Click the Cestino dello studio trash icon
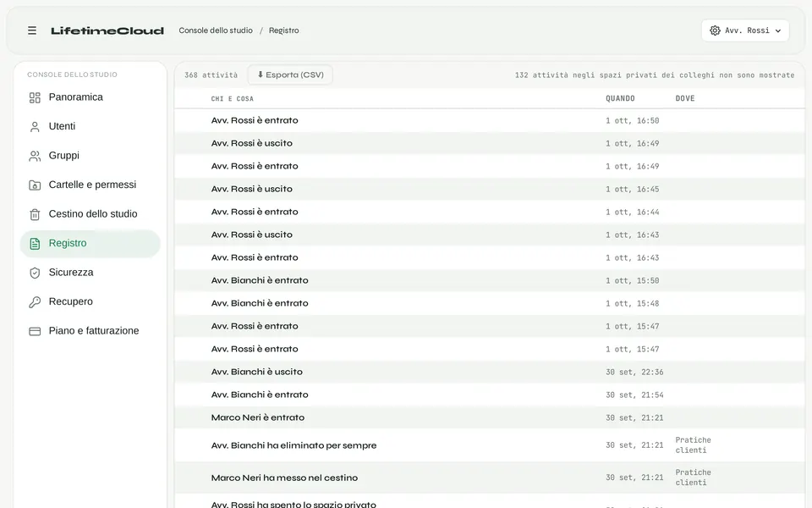 pos(35,214)
